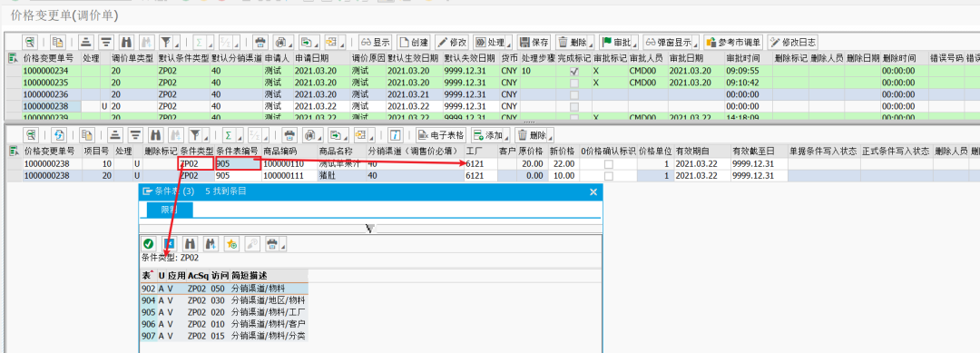Click the 显示 button

[375, 43]
